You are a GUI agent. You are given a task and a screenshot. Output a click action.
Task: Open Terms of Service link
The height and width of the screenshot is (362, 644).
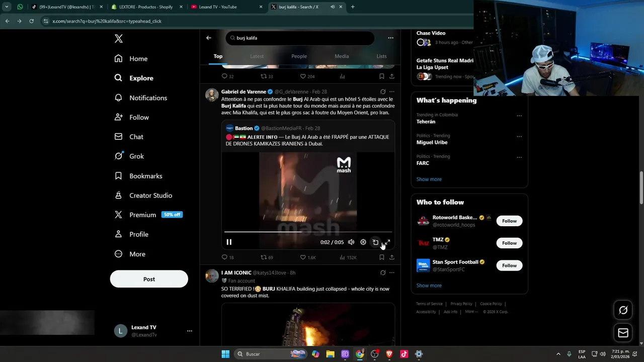pos(429,304)
